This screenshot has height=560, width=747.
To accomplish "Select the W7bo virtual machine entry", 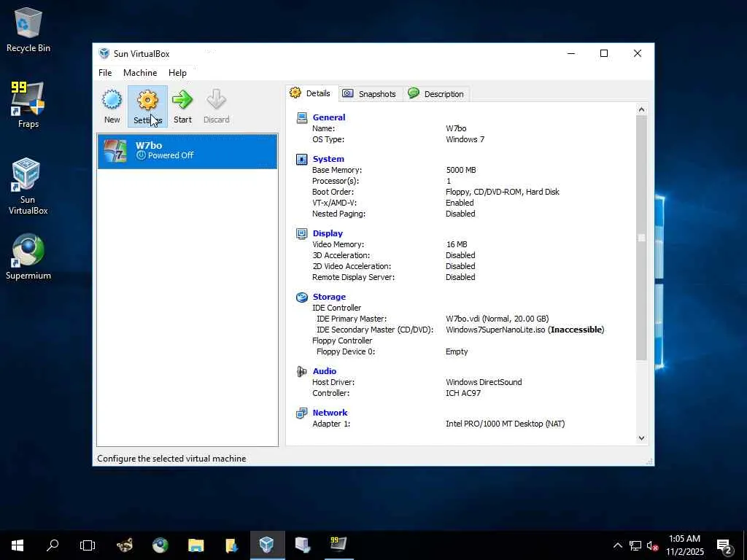I will pyautogui.click(x=187, y=151).
